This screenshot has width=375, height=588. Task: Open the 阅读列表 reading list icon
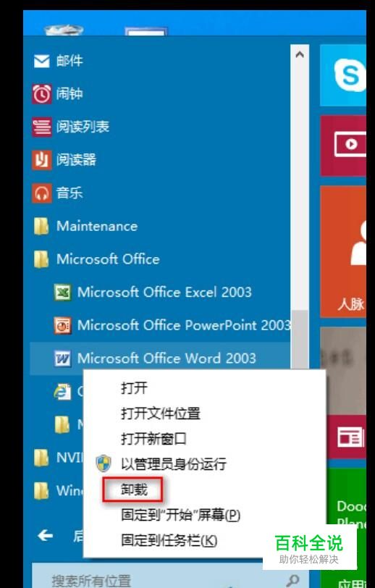[x=41, y=127]
